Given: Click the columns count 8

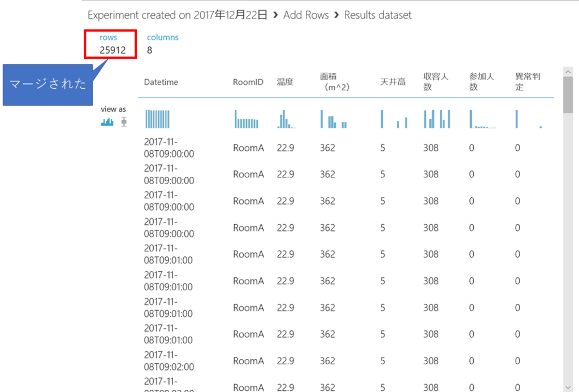Looking at the screenshot, I should point(149,50).
